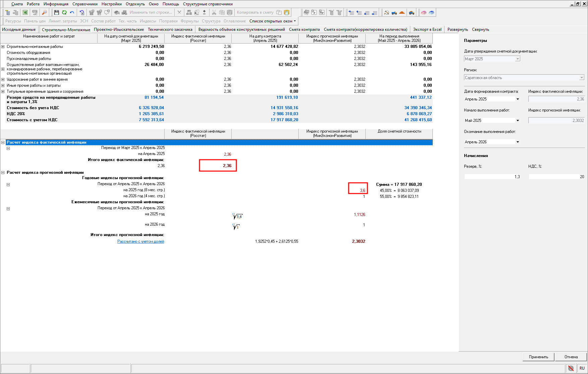Screen dimensions: 588x374
Task: Click the hammer and sickle toolbar icon
Action: pos(387,12)
